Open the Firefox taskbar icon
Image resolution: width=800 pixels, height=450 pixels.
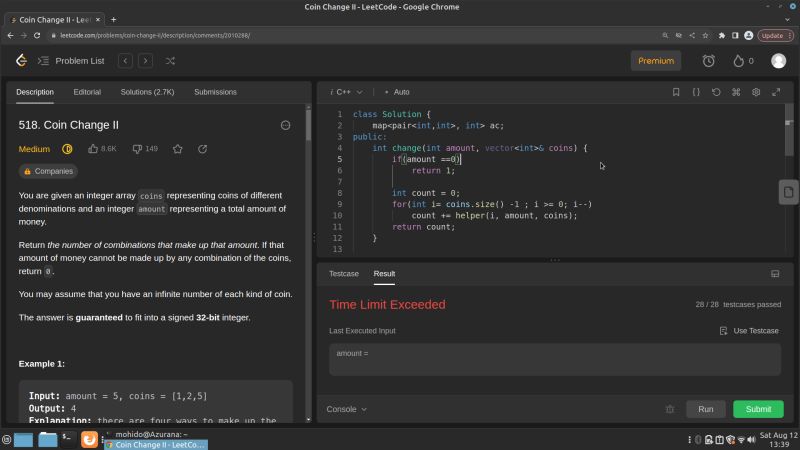point(89,439)
